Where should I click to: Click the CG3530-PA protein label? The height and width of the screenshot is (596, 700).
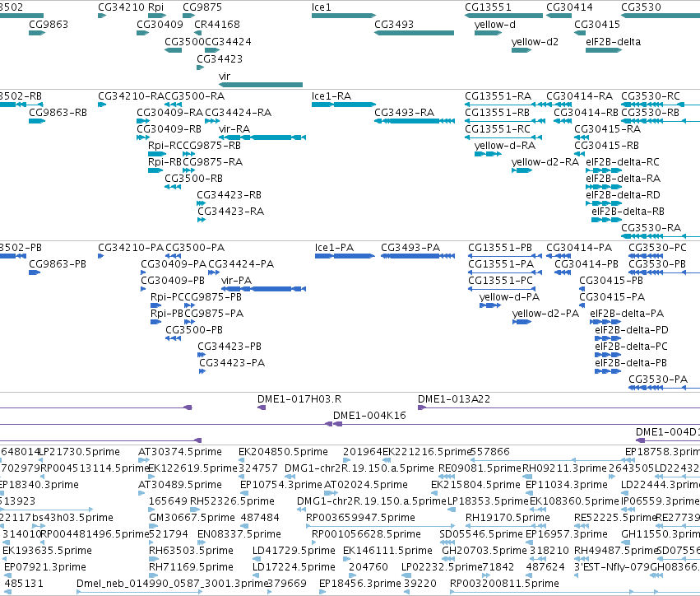point(658,379)
